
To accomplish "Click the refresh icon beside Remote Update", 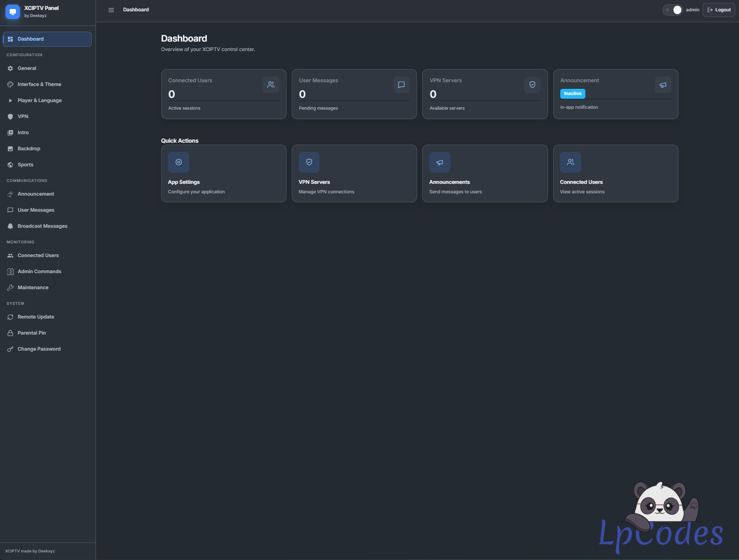I will pyautogui.click(x=10, y=317).
